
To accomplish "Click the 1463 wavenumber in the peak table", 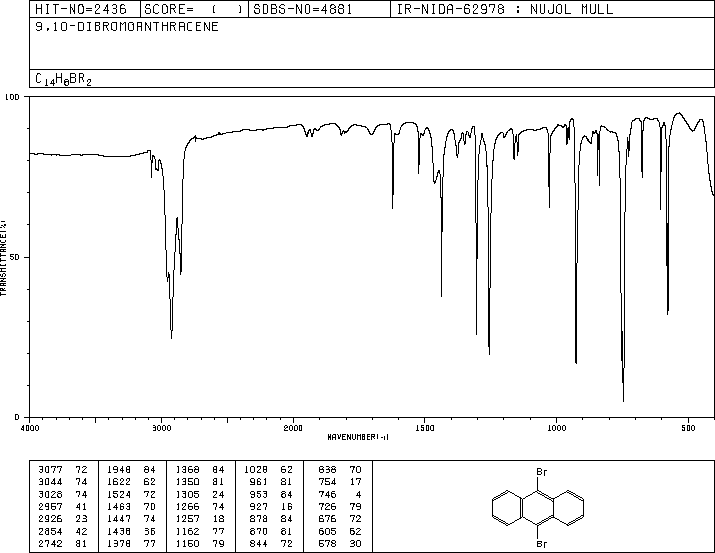I will tap(119, 506).
